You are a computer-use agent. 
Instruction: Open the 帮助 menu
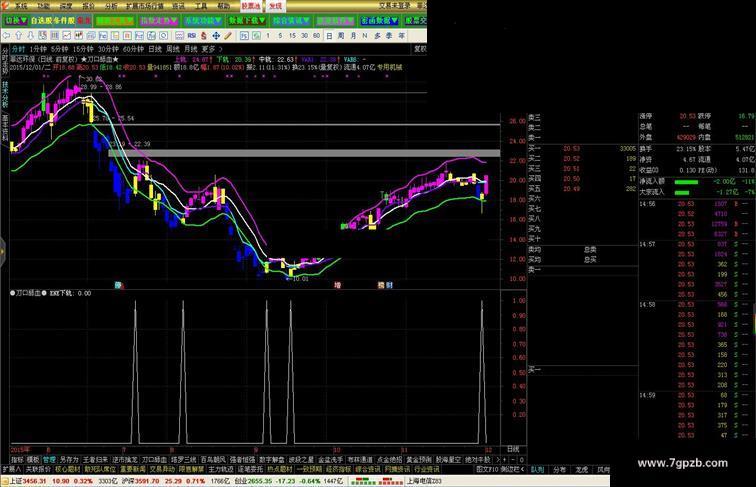tap(223, 6)
